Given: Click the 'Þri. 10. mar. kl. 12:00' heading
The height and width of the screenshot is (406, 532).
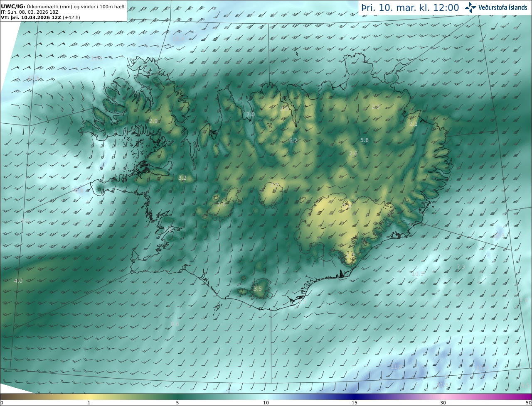Looking at the screenshot, I should click(410, 8).
